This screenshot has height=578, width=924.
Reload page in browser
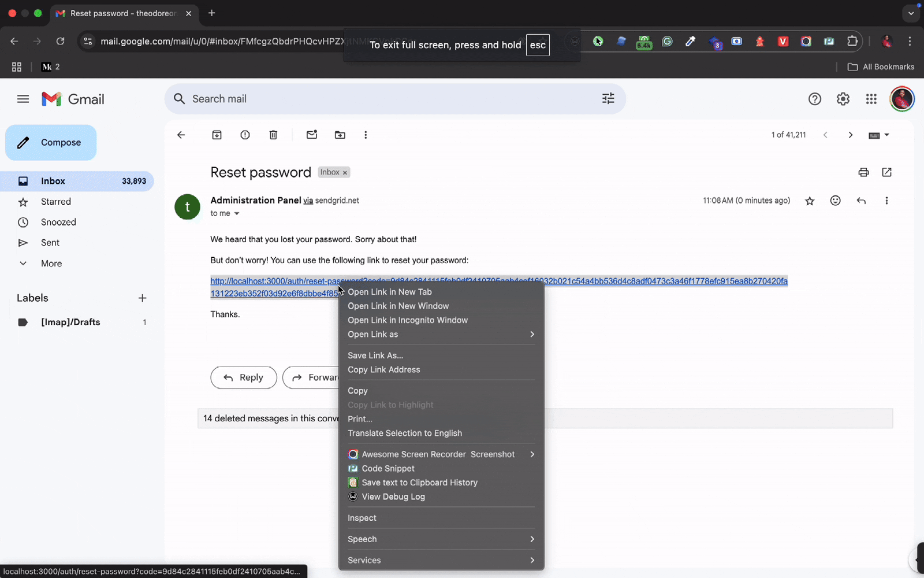tap(60, 41)
